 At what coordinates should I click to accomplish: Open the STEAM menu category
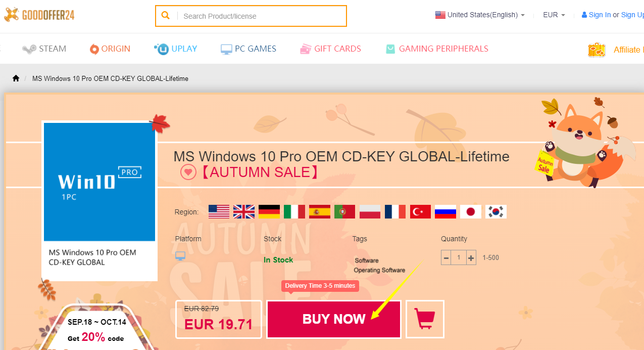coord(44,49)
